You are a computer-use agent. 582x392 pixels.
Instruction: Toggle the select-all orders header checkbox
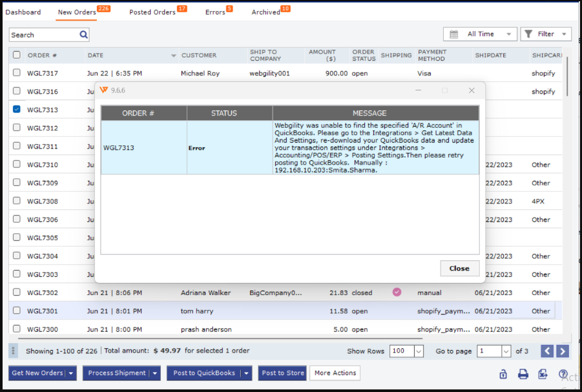tap(17, 55)
